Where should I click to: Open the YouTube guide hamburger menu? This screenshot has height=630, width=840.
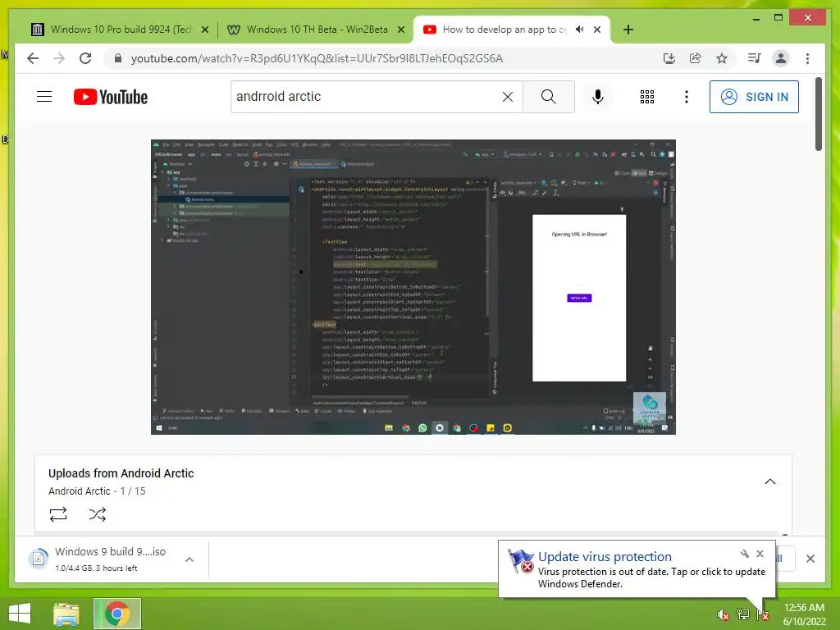pyautogui.click(x=44, y=97)
